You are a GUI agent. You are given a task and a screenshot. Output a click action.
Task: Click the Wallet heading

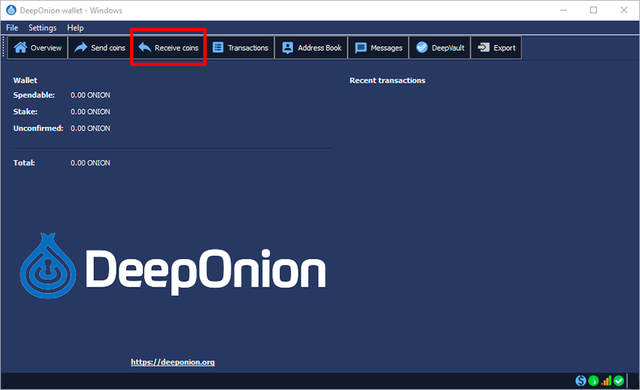25,80
